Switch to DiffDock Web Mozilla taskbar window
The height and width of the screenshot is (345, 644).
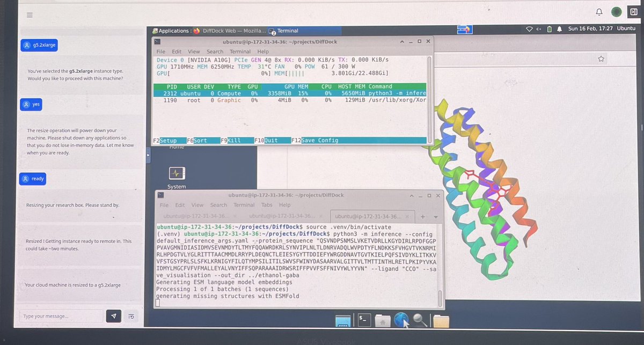coord(229,31)
